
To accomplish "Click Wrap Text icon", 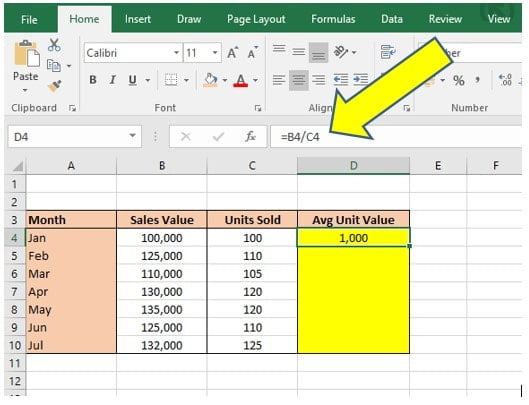I will coord(388,52).
